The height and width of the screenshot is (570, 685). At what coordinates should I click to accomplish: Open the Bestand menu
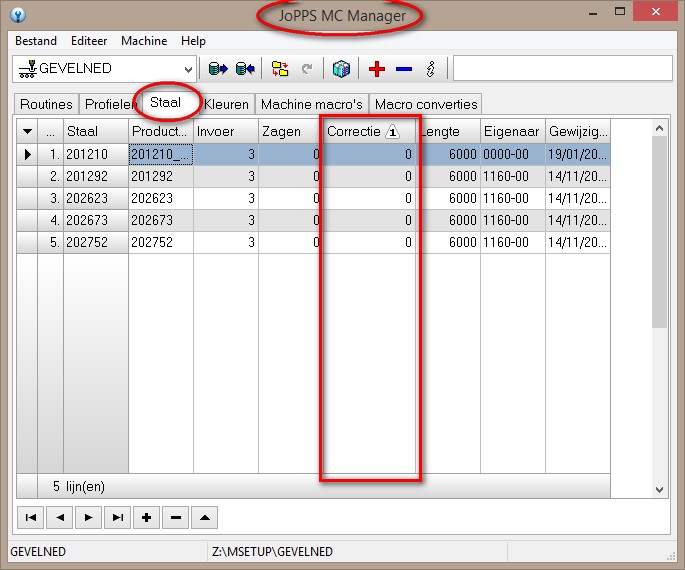[x=36, y=41]
